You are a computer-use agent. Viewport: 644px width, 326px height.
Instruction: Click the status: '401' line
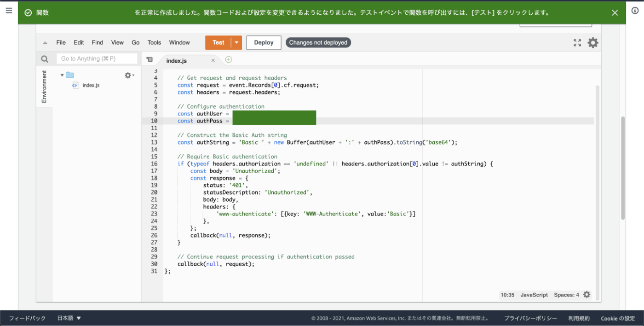(225, 185)
